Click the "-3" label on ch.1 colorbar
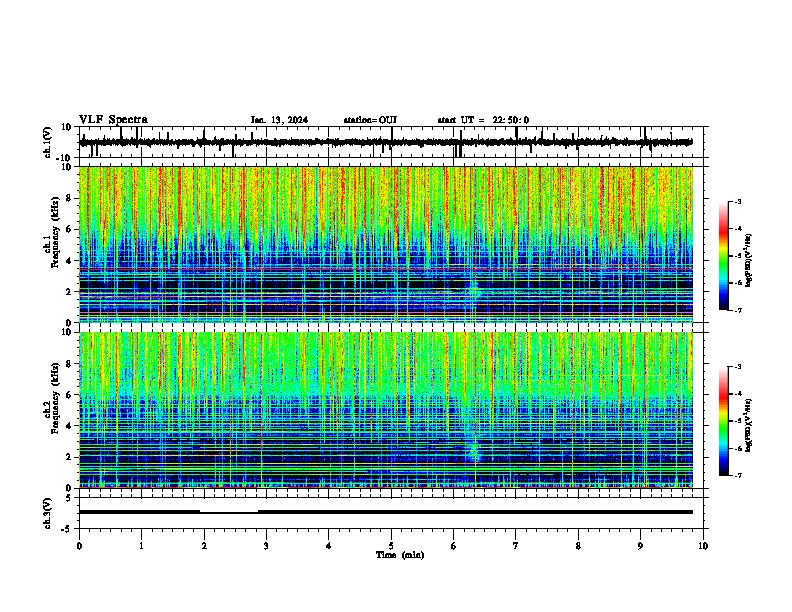 pos(738,202)
